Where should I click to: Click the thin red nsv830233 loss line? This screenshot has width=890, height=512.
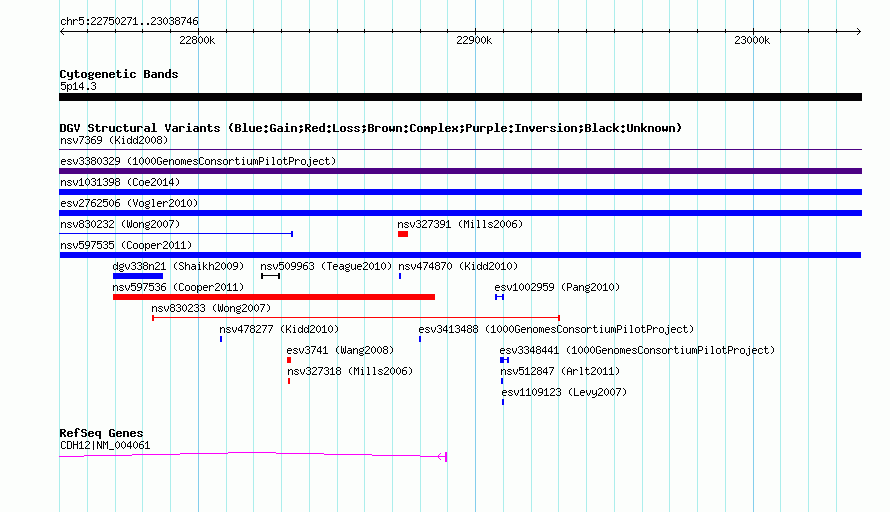356,318
